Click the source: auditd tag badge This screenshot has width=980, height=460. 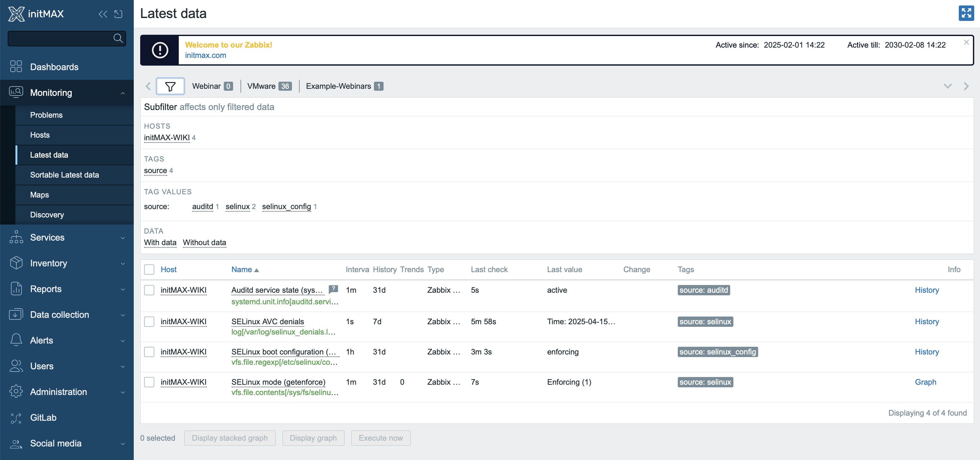tap(703, 290)
